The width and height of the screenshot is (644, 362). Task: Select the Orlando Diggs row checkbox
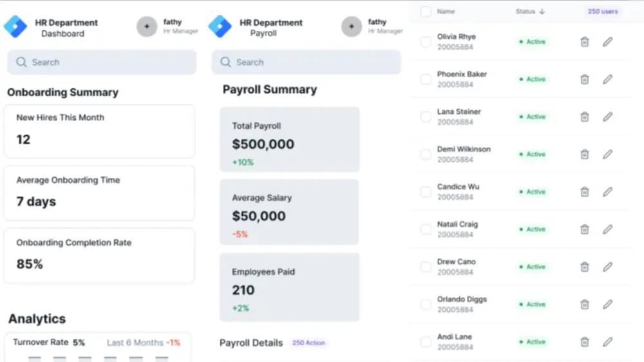tap(426, 305)
